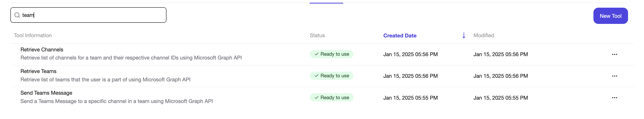
Task: Click the New Tool button
Action: click(610, 16)
